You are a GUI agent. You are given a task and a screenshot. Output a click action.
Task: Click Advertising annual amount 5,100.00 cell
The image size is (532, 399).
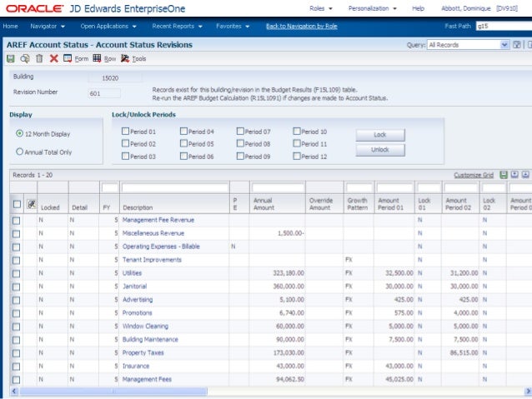(x=277, y=300)
